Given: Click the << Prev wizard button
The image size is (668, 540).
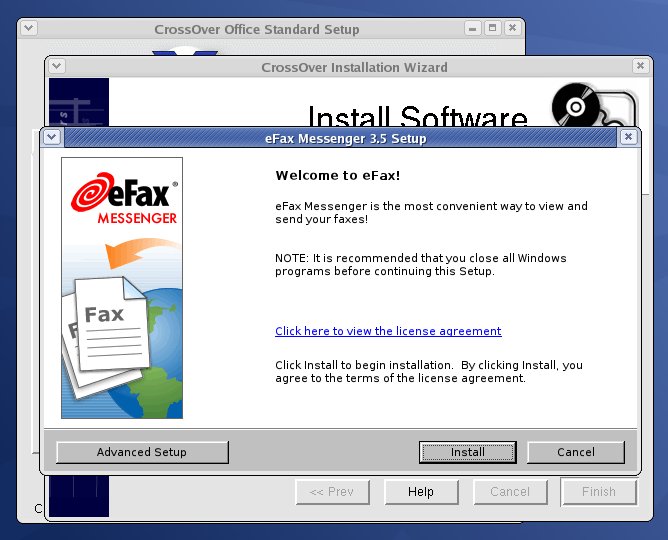Looking at the screenshot, I should coord(332,492).
